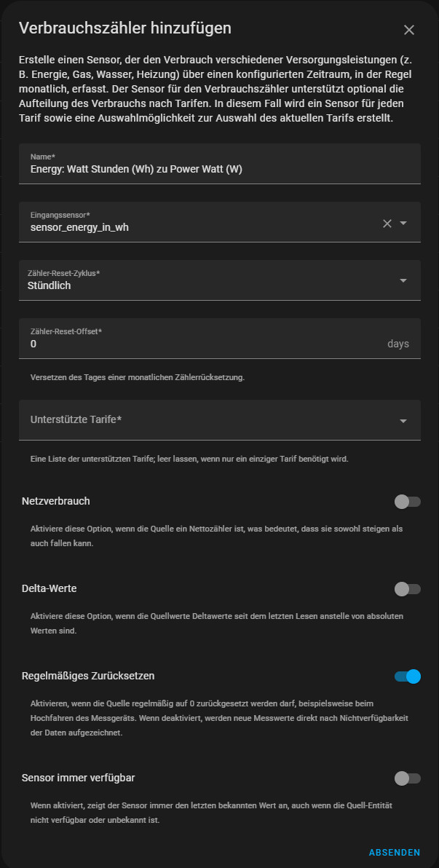The image size is (439, 868).
Task: Click the Sensor immer verfügbar label text
Action: tap(78, 778)
